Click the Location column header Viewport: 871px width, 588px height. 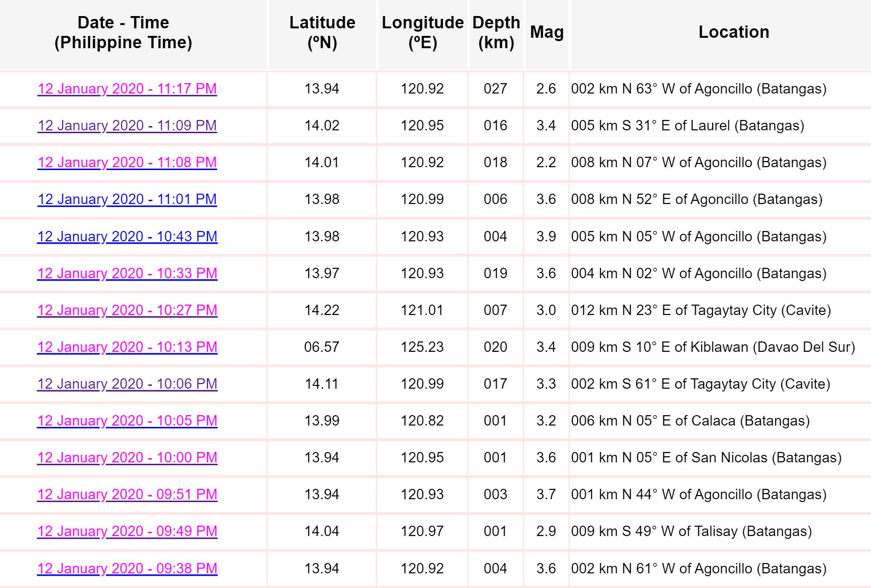click(x=733, y=32)
